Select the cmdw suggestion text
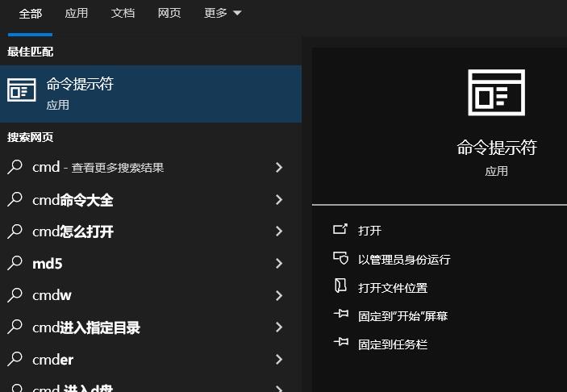Viewport: 567px width, 392px height. point(52,295)
